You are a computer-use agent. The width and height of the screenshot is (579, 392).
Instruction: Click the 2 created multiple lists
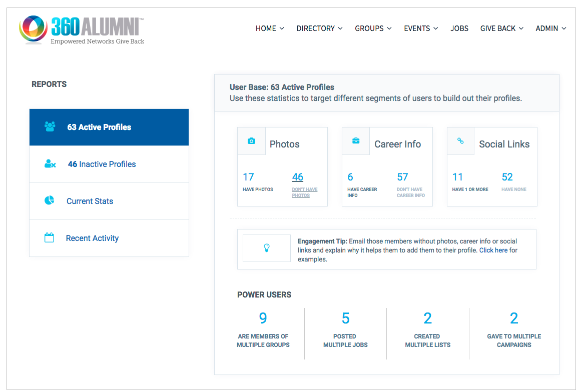[427, 318]
